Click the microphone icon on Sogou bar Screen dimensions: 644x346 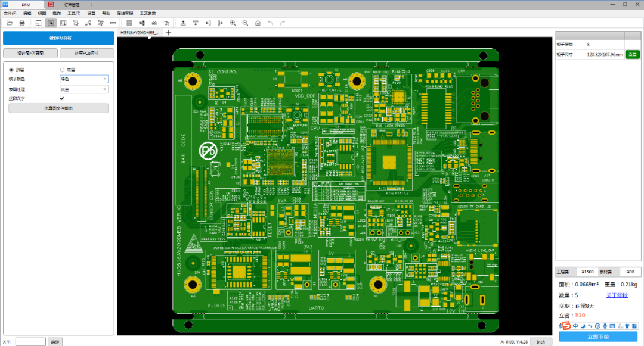point(605,326)
